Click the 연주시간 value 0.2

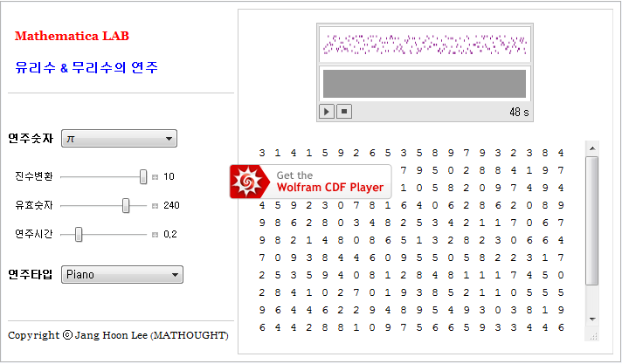pos(170,234)
